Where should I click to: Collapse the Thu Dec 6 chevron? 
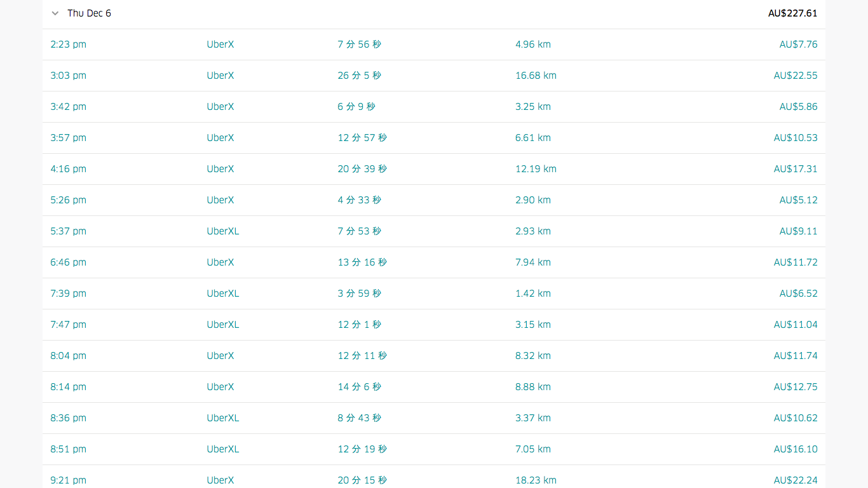[55, 13]
